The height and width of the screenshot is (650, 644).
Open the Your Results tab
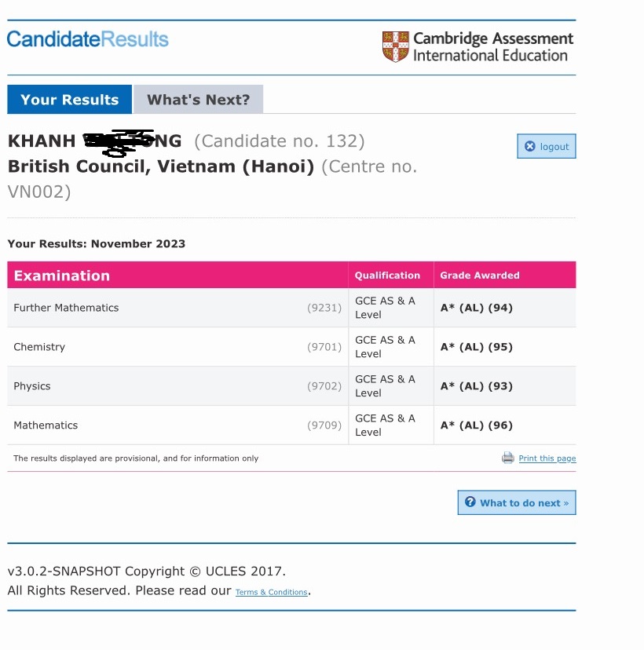[x=69, y=100]
